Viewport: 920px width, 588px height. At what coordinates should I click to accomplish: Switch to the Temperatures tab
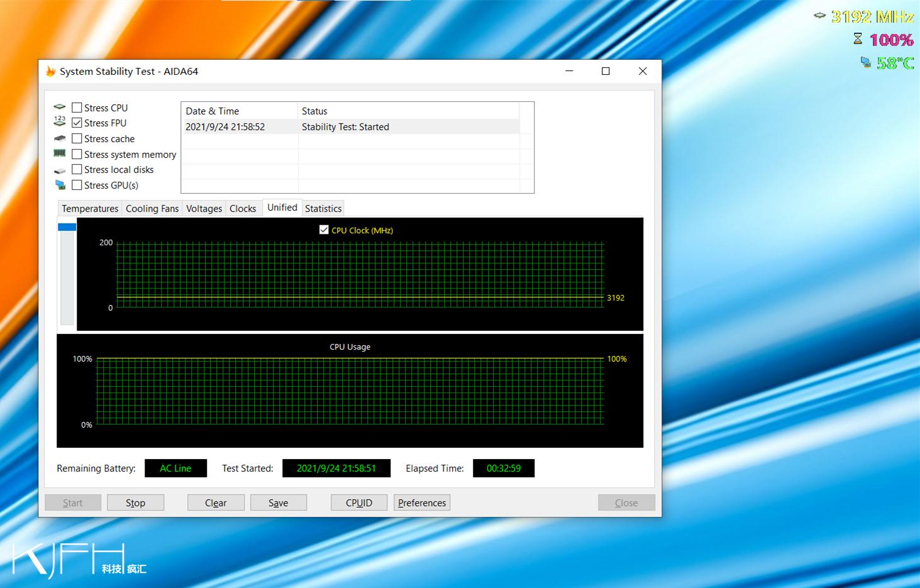(x=89, y=208)
